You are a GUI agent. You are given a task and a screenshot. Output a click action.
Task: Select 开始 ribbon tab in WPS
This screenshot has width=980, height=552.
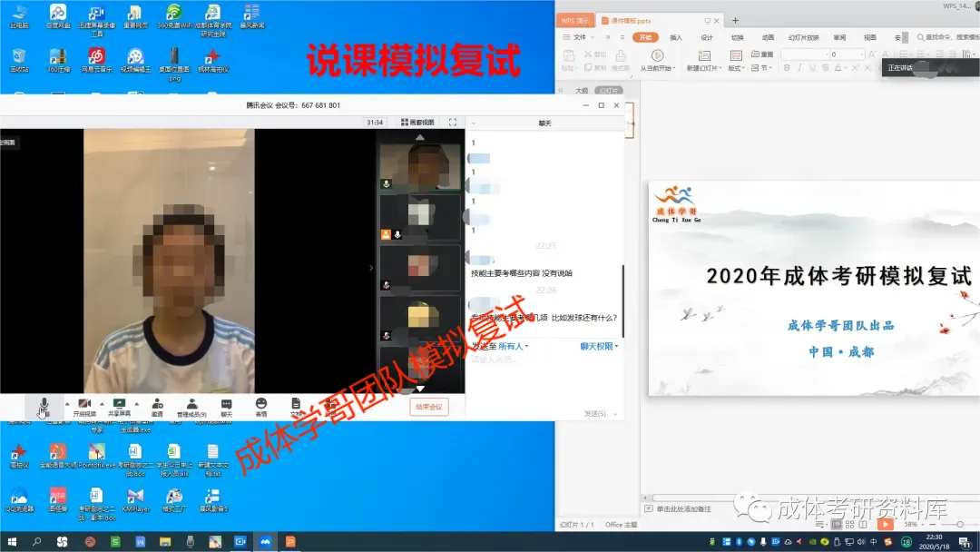point(646,37)
